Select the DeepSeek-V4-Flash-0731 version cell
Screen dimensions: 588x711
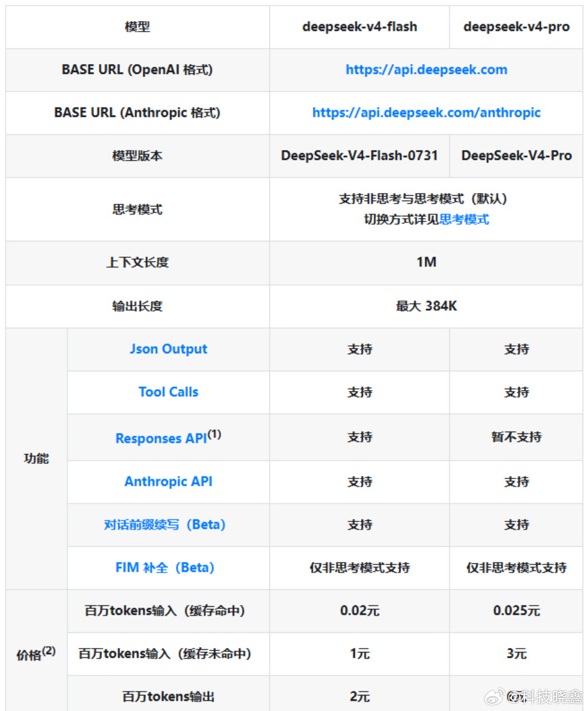[x=360, y=156]
